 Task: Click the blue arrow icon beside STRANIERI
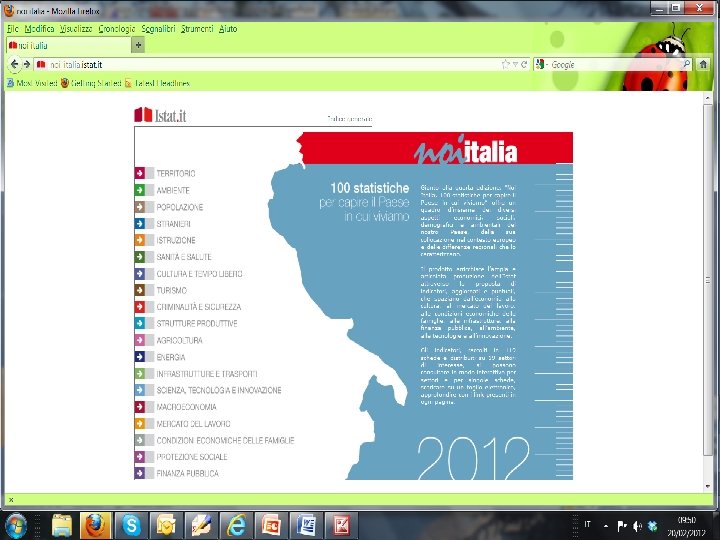(x=140, y=224)
